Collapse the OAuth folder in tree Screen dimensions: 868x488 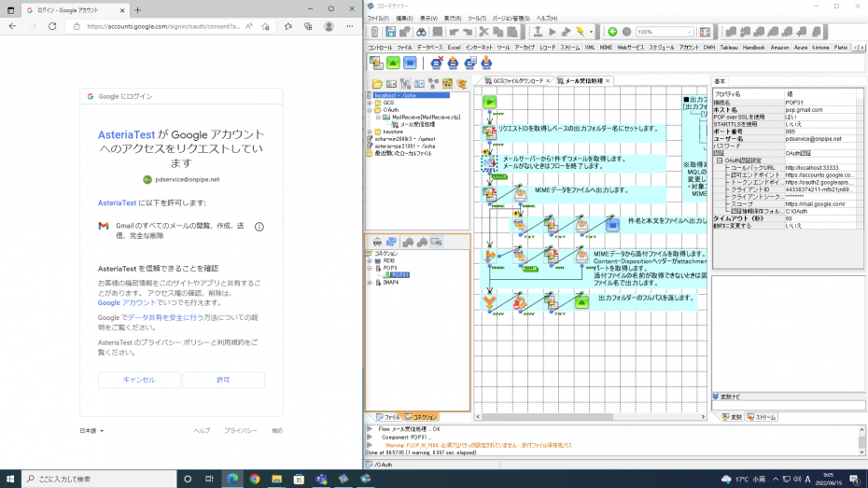370,110
